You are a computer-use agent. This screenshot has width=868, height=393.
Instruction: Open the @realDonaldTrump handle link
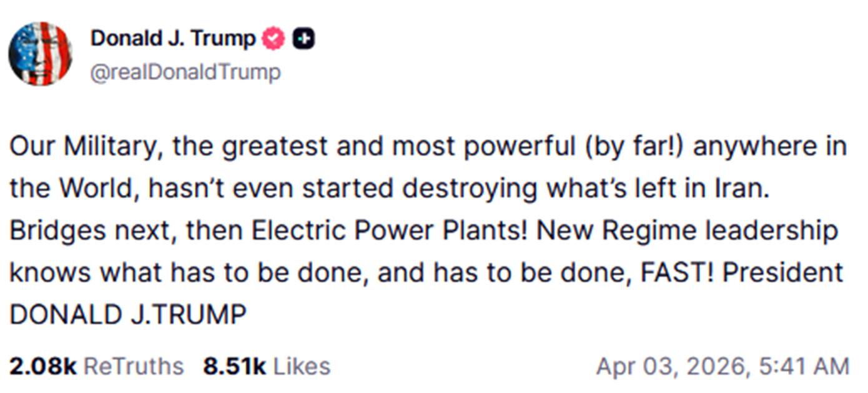coord(185,72)
